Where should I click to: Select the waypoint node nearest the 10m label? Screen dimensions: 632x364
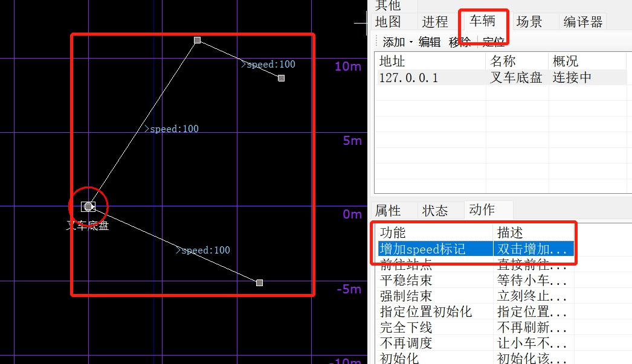click(x=281, y=78)
